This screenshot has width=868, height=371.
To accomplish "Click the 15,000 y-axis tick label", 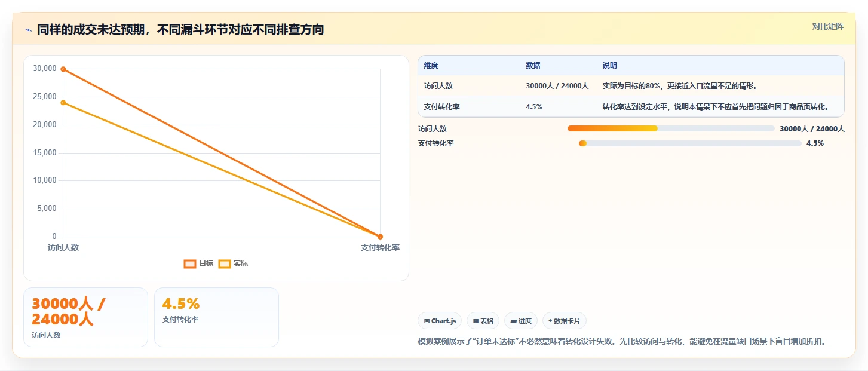I will point(45,153).
